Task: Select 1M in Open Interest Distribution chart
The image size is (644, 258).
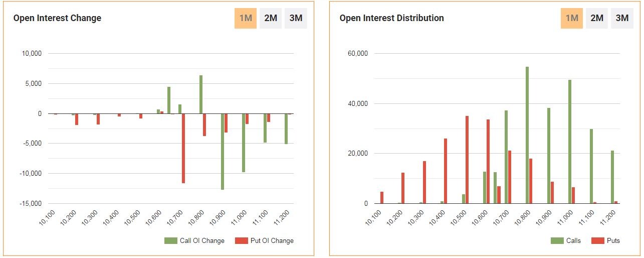Action: click(x=572, y=18)
